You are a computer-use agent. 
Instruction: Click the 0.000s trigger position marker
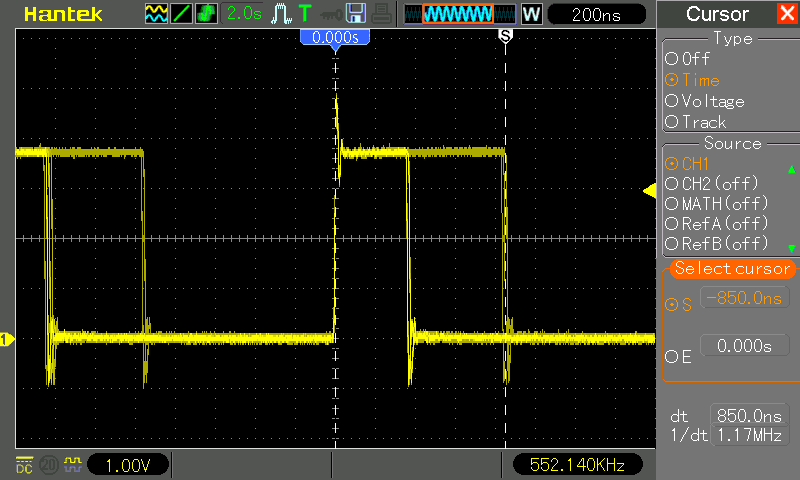[x=335, y=39]
